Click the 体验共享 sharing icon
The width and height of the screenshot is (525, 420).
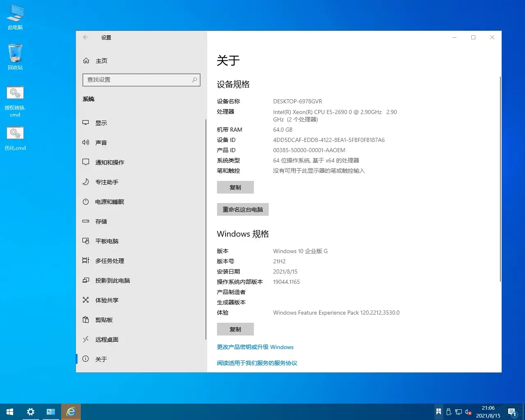(86, 300)
